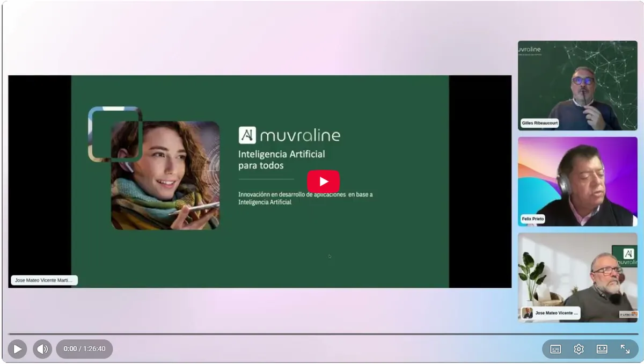Enter fullscreen with the expand arrows icon
Screen dimensions: 644x364
pyautogui.click(x=625, y=349)
